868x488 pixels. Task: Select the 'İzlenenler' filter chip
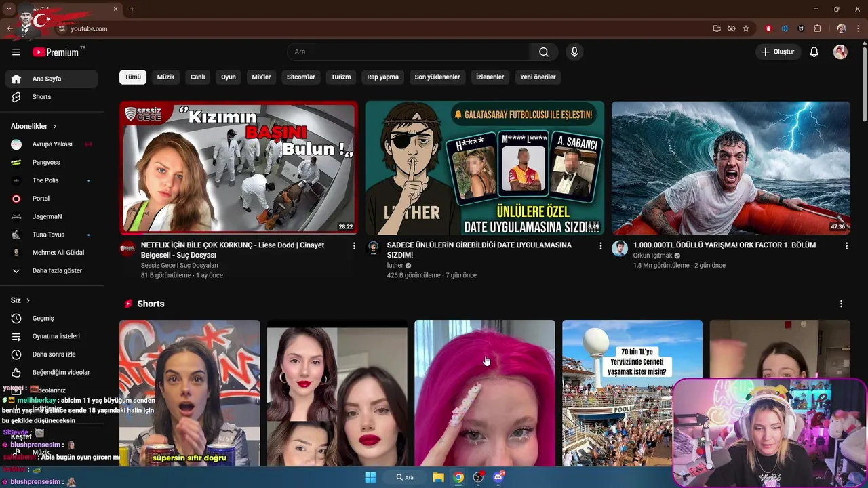tap(490, 77)
